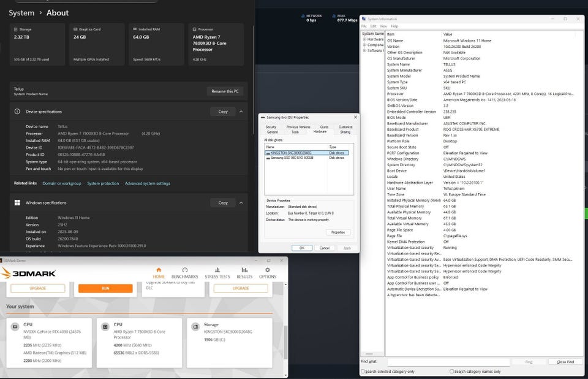The image size is (588, 379).
Task: Open the Stress Tests chart icon
Action: 217,270
